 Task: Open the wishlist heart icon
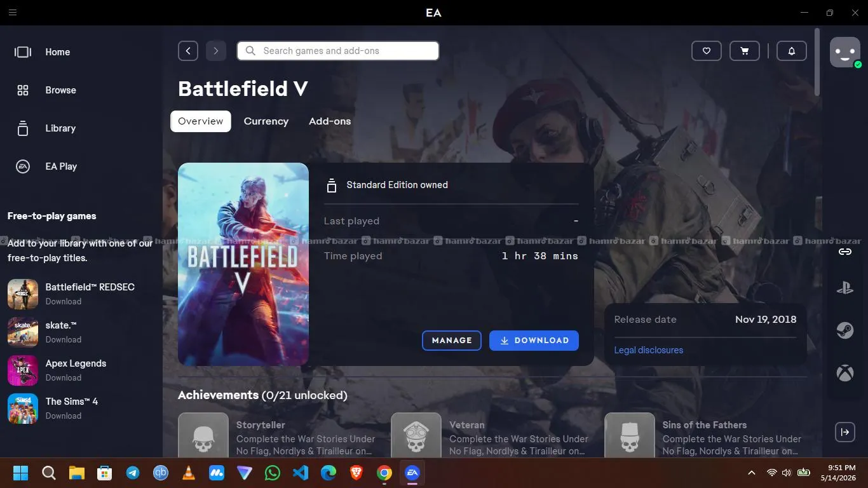click(707, 51)
